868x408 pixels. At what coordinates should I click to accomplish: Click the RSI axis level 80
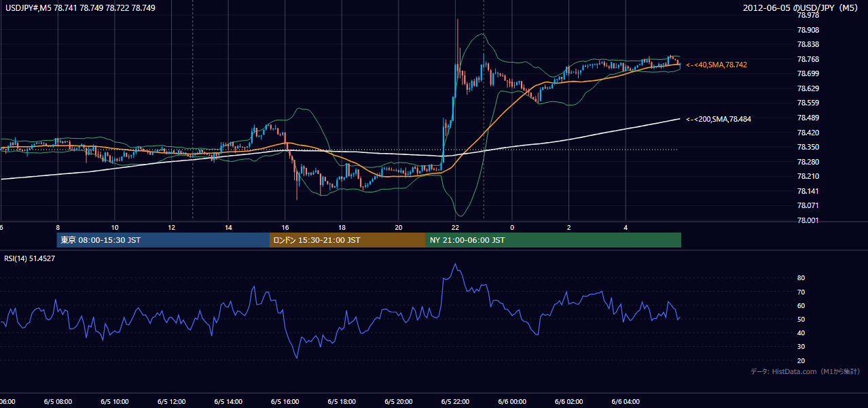point(801,278)
